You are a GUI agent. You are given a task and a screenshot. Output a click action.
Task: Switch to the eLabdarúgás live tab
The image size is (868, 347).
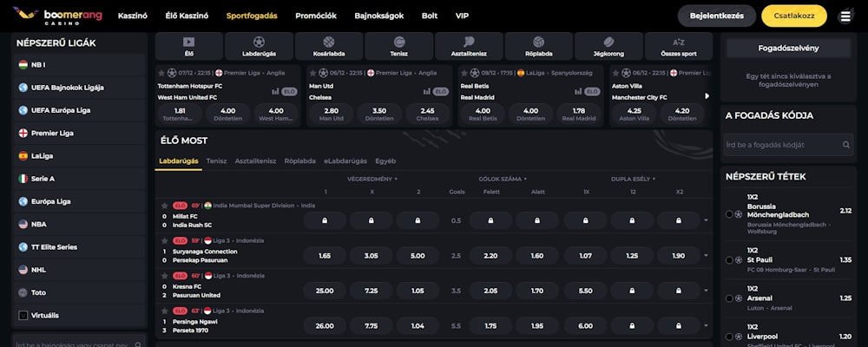tap(345, 161)
